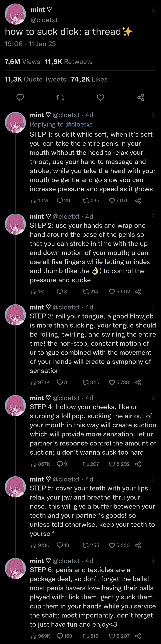This screenshot has height=644, width=161.
Task: Open the 74,2K Likes list
Action: point(89,79)
